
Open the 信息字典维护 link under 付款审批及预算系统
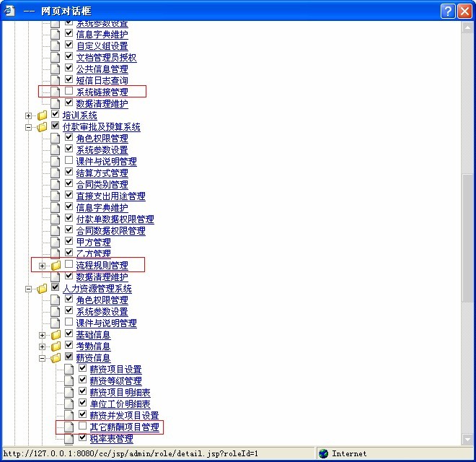tap(102, 208)
